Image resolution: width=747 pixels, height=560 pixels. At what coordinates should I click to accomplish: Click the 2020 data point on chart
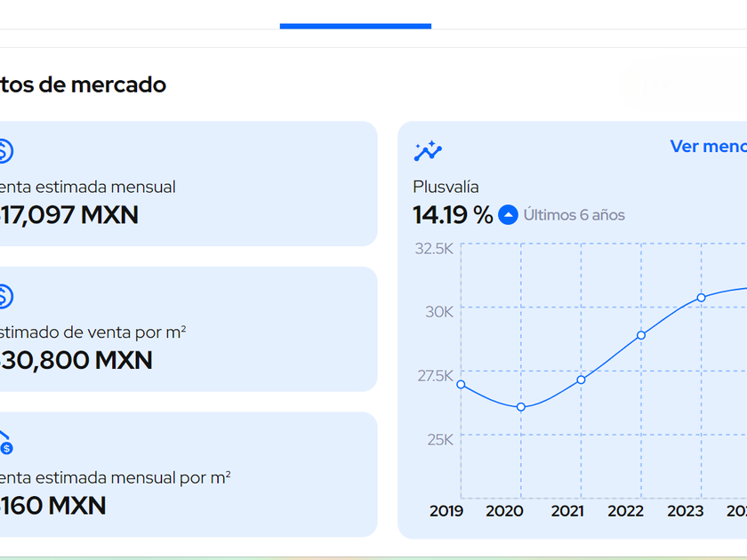tap(521, 407)
